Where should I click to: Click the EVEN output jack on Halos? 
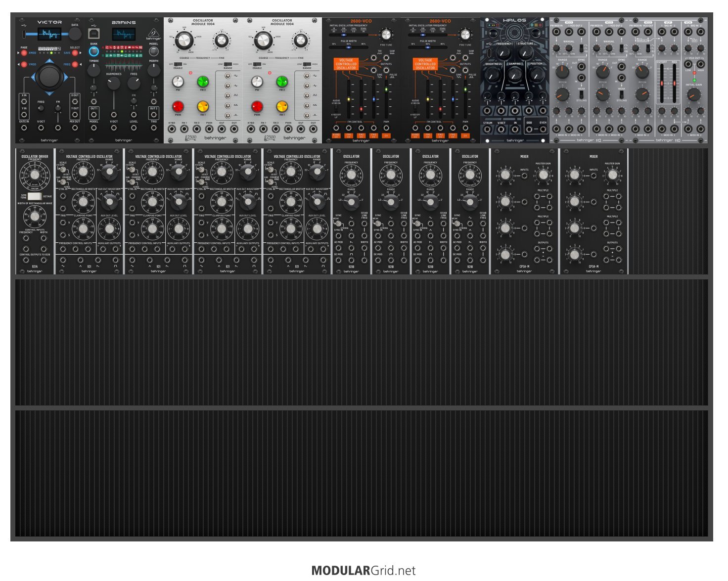[543, 130]
